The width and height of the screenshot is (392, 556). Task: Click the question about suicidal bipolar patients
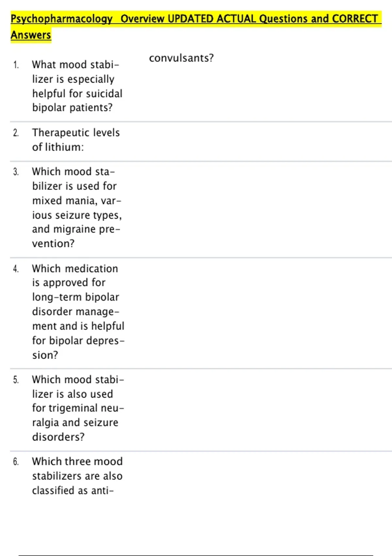click(x=77, y=86)
